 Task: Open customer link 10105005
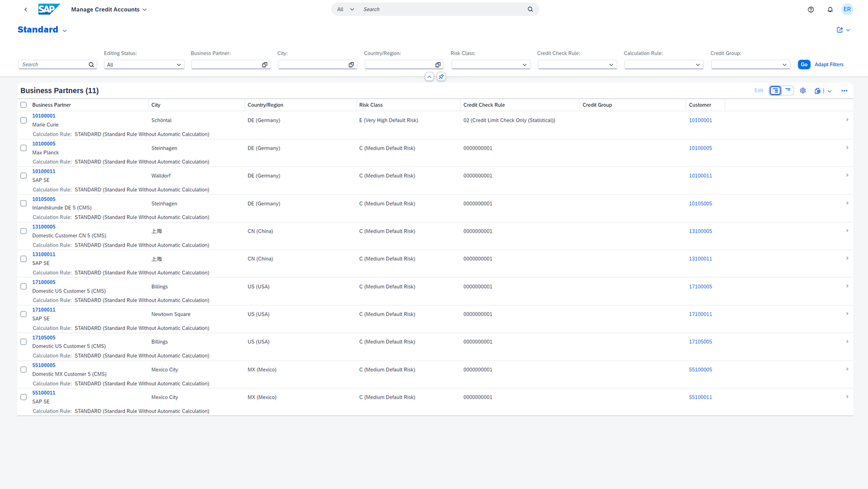(700, 203)
